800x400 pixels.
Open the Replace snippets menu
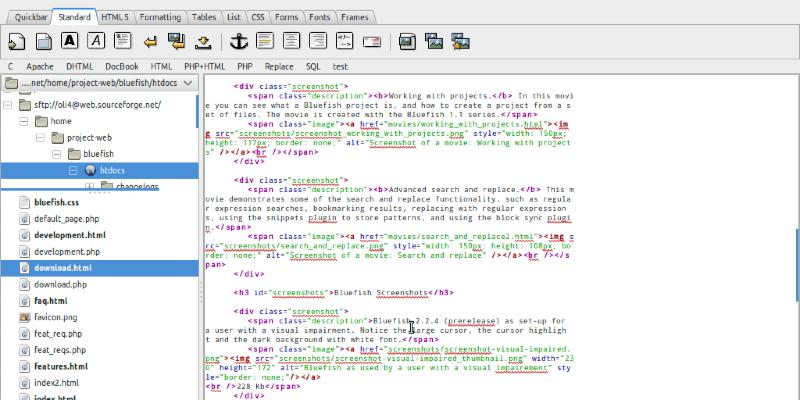tap(279, 65)
